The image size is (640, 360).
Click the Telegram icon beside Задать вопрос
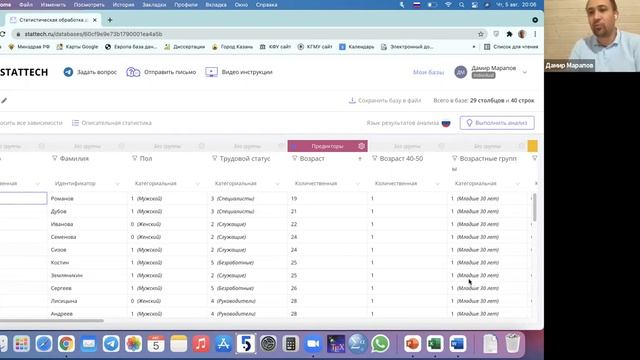(68, 72)
